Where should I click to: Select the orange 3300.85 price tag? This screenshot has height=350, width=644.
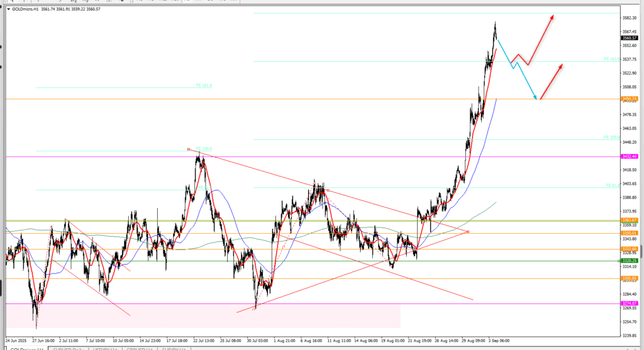coord(630,278)
